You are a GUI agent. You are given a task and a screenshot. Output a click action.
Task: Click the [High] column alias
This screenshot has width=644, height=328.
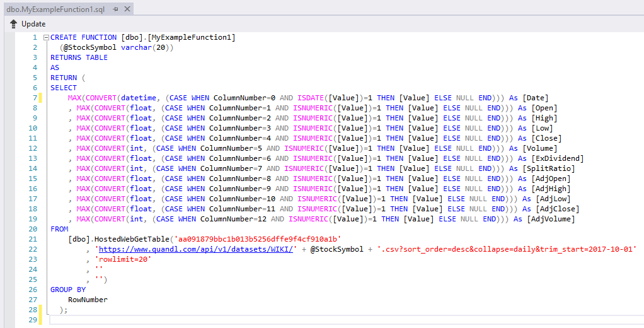point(544,118)
